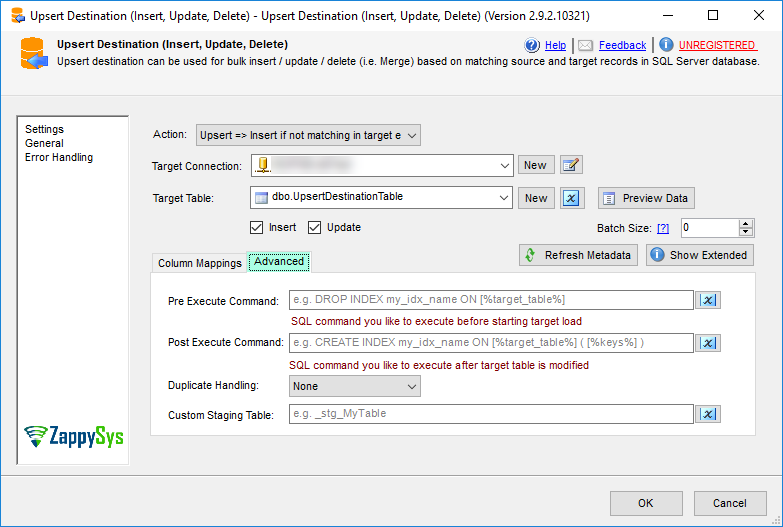The height and width of the screenshot is (527, 783).
Task: Expand the Target Connection dropdown
Action: pyautogui.click(x=504, y=166)
